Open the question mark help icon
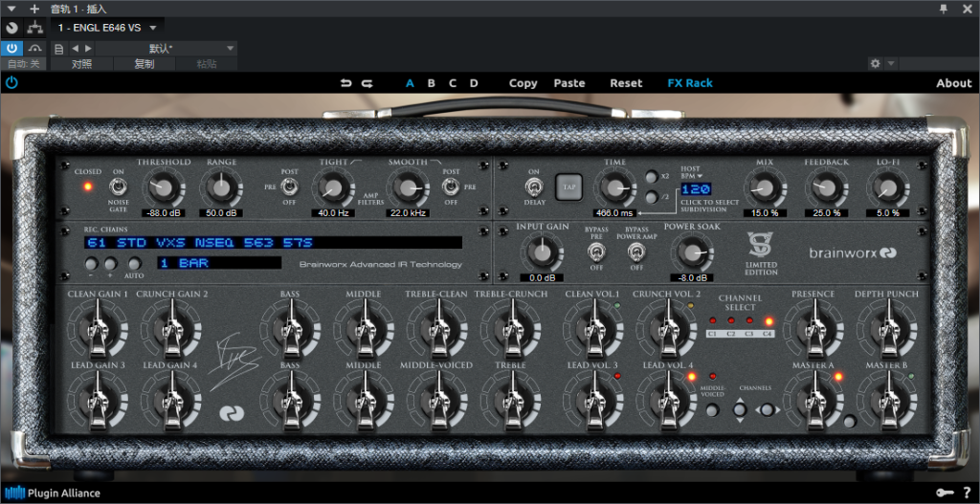This screenshot has height=504, width=980. [x=967, y=493]
